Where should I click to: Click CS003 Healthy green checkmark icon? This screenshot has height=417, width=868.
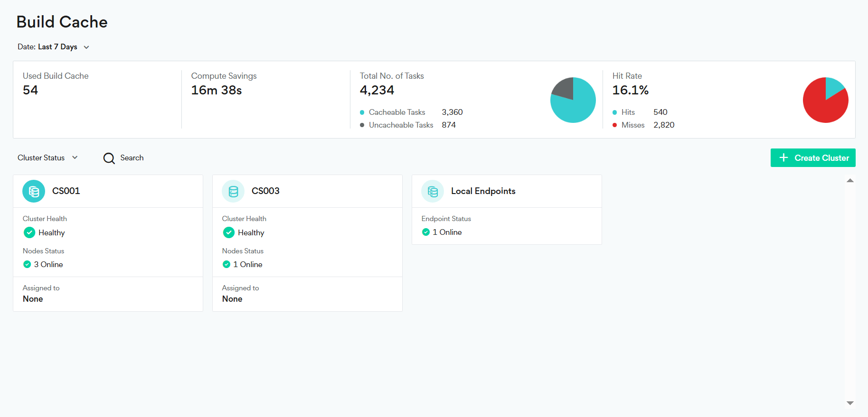tap(229, 232)
